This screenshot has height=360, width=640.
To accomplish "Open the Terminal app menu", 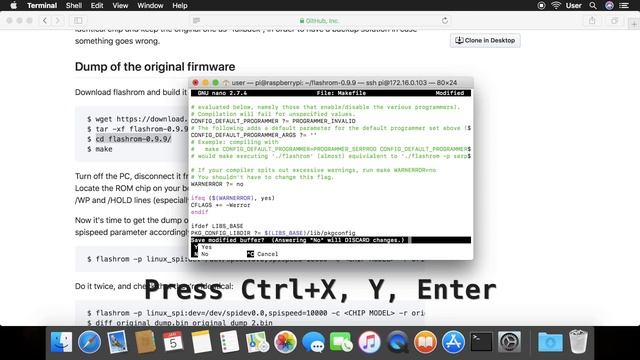I will pos(42,6).
